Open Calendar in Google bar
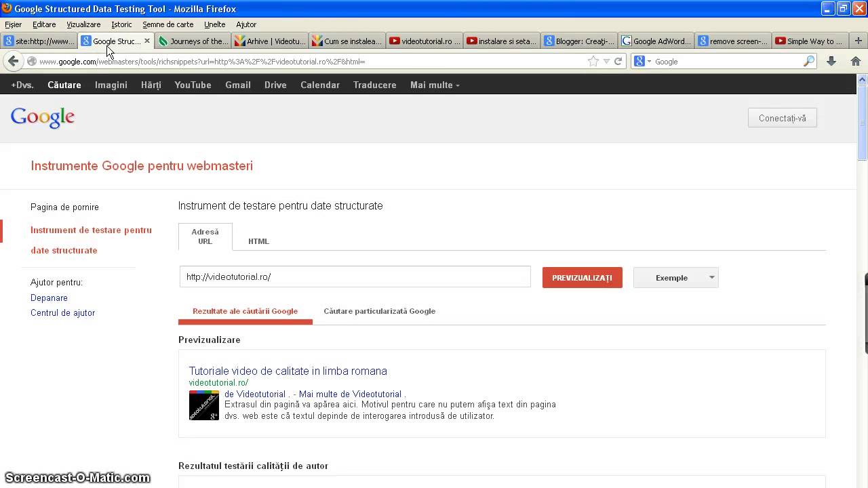The width and height of the screenshot is (868, 488). [x=320, y=85]
